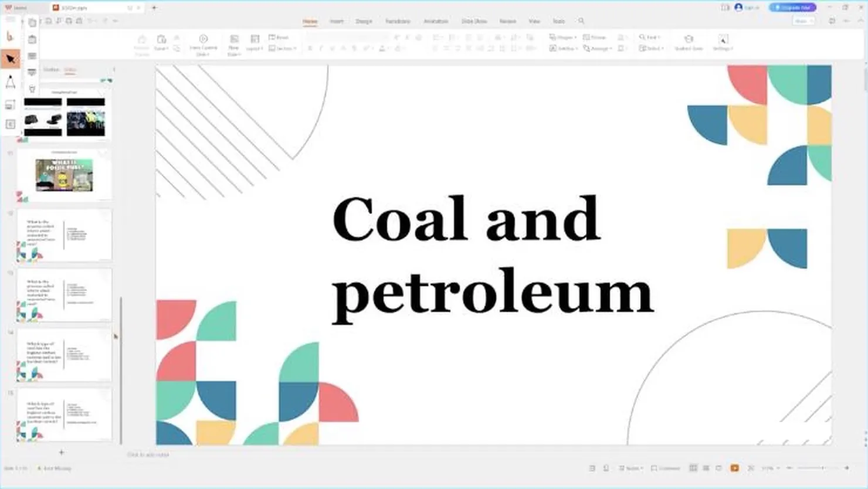
Task: Select the slide thumbnail with two black photos
Action: 64,115
